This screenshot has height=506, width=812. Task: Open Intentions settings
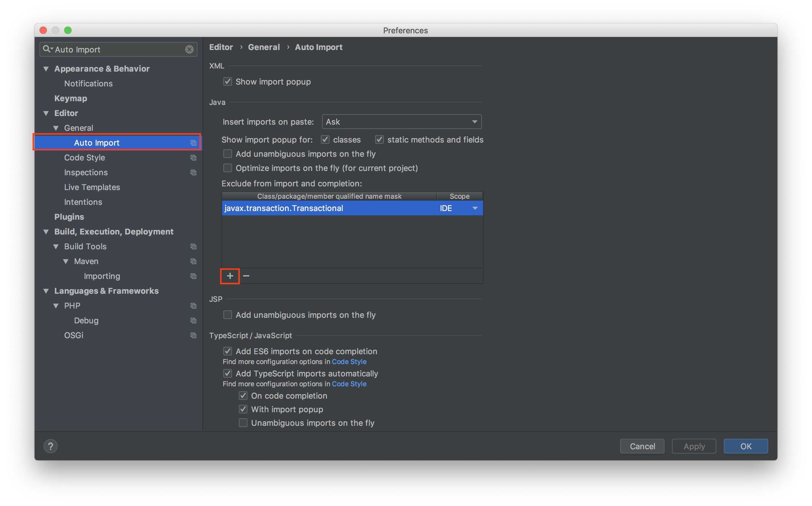[x=83, y=202]
